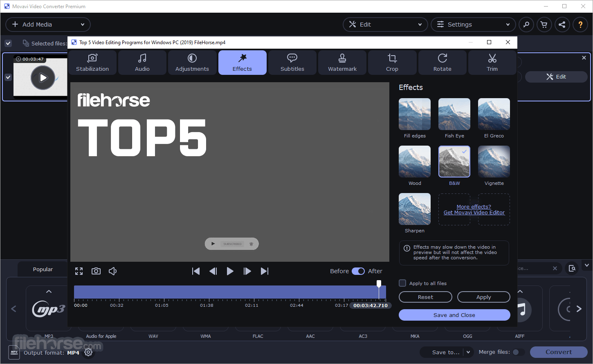Open the Trim tab

tap(492, 63)
